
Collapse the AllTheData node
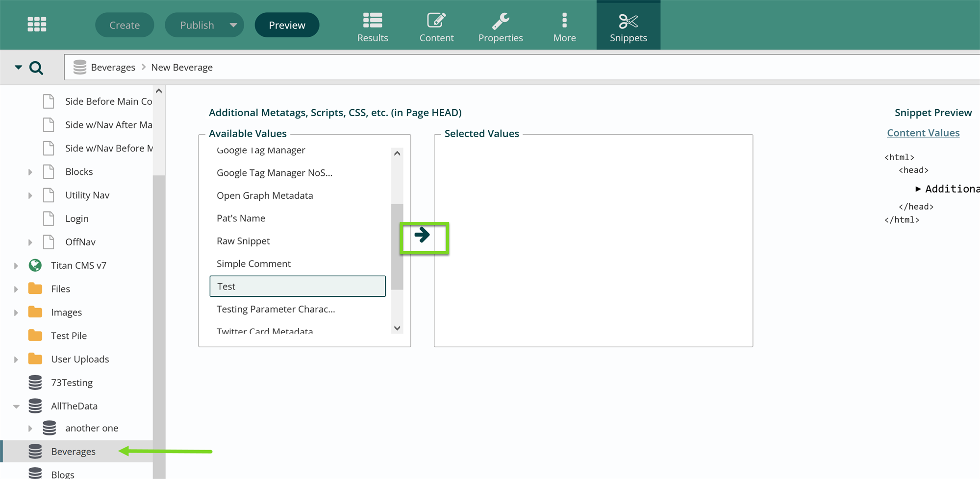coord(16,406)
